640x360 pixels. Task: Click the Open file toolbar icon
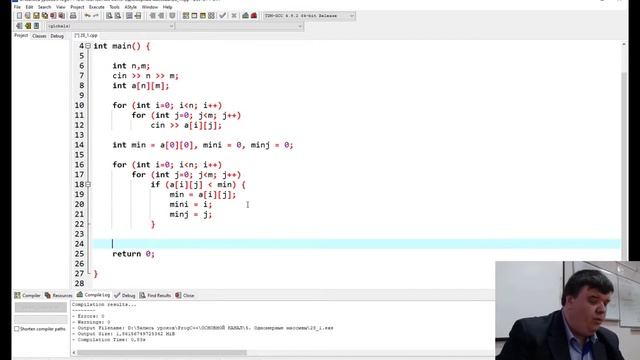pyautogui.click(x=28, y=16)
